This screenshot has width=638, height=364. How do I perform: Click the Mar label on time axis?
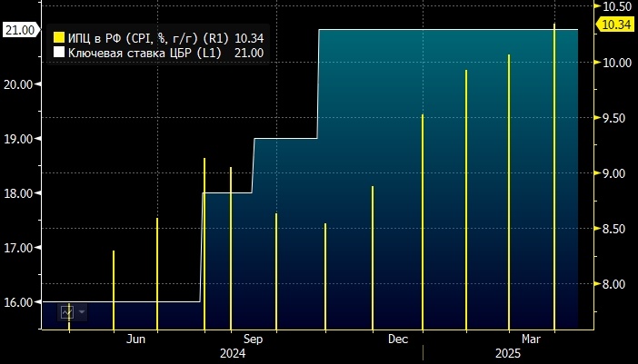coord(531,339)
